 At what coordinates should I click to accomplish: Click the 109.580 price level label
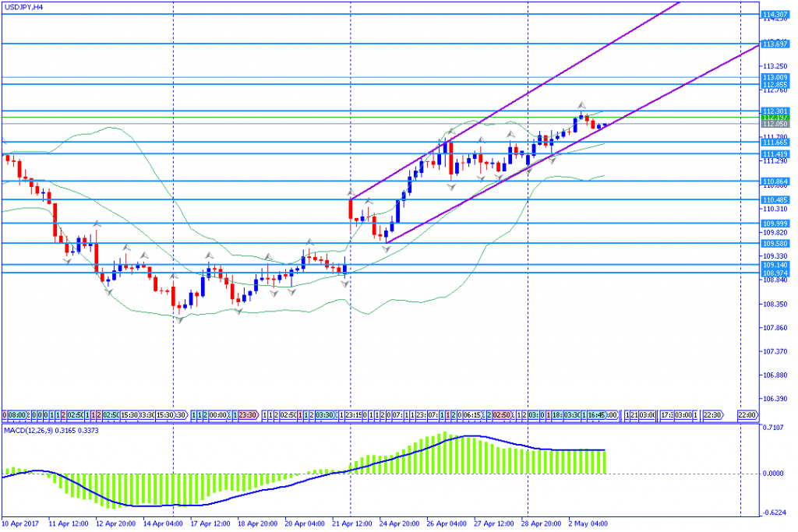tap(774, 243)
